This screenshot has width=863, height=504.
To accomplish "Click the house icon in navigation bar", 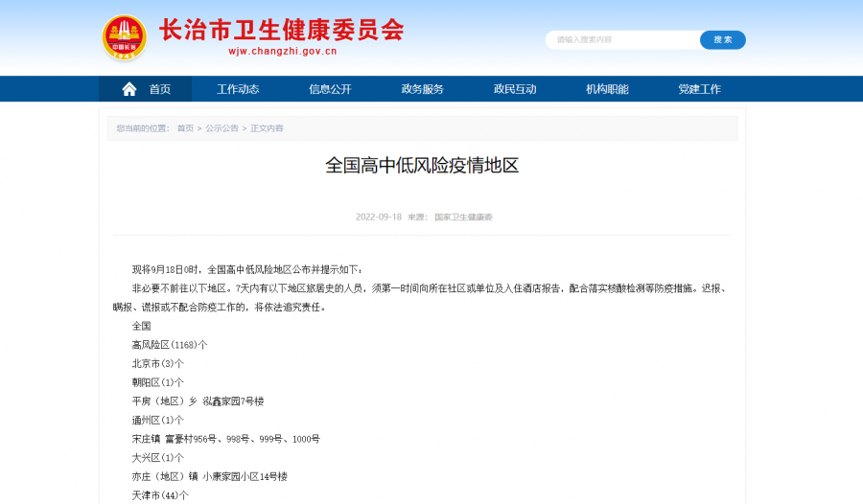I will [x=129, y=89].
